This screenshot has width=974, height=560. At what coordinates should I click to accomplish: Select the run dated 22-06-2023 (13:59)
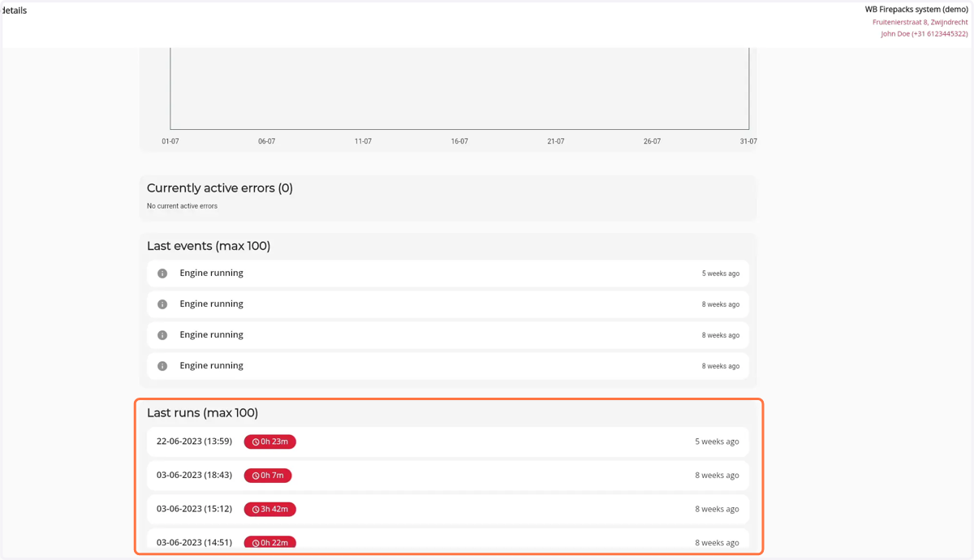point(448,442)
